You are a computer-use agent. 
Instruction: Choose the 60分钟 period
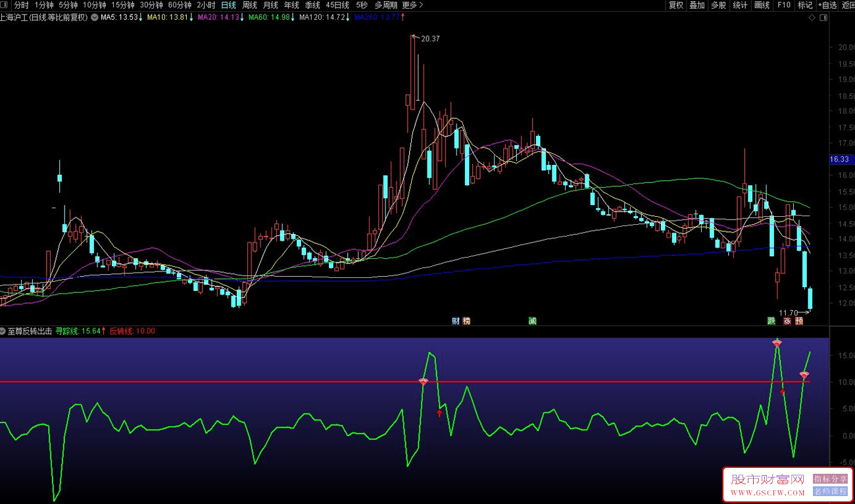(x=180, y=5)
